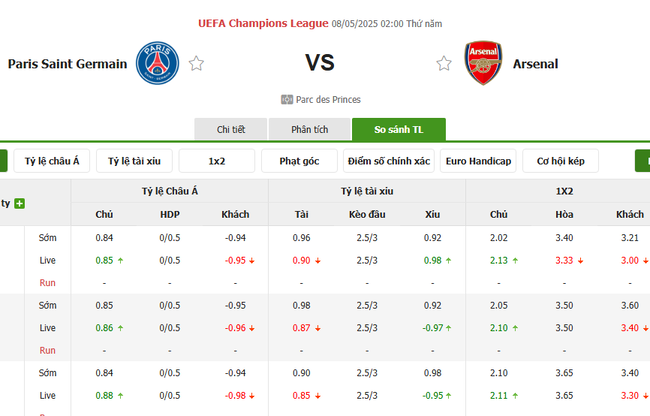This screenshot has width=650, height=416.
Task: Favorite Paris Saint Germain with the star
Action: pos(197,64)
